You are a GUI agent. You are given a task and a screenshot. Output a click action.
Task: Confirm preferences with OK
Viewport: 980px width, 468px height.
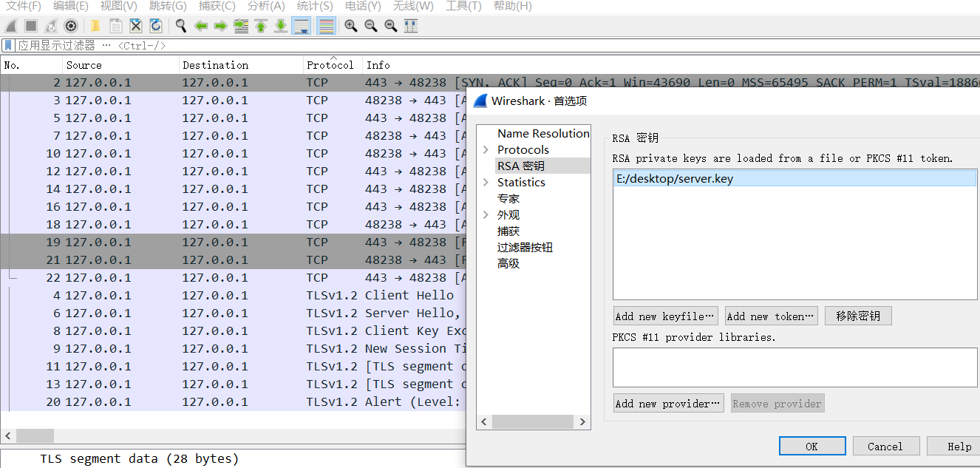(x=812, y=446)
